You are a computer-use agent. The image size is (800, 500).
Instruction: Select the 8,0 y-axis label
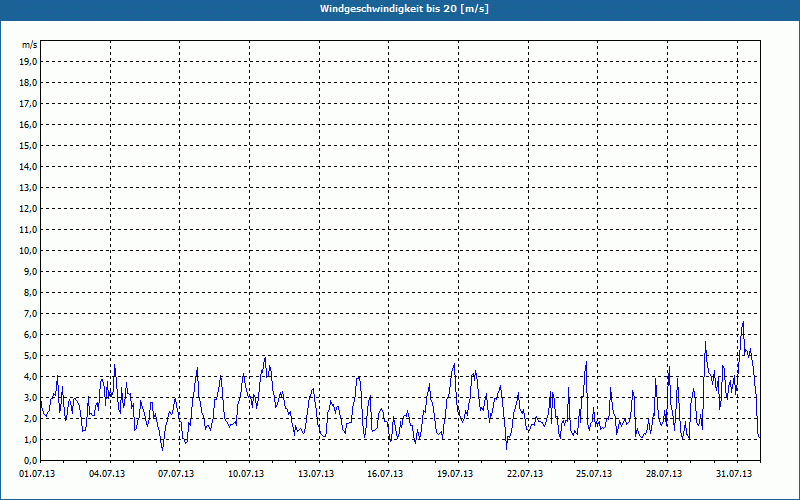[30, 292]
